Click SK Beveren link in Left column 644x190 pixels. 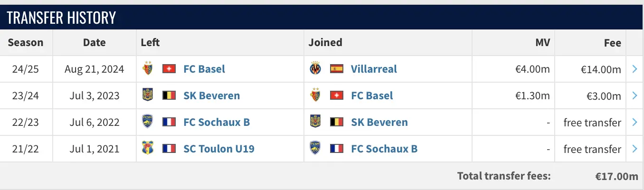click(x=211, y=95)
